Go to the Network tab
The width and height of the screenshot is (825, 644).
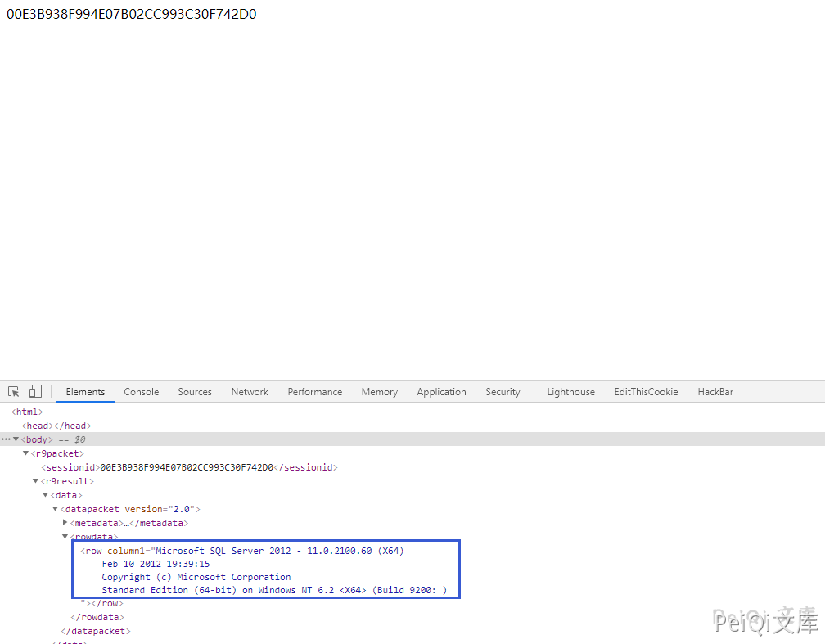point(250,392)
